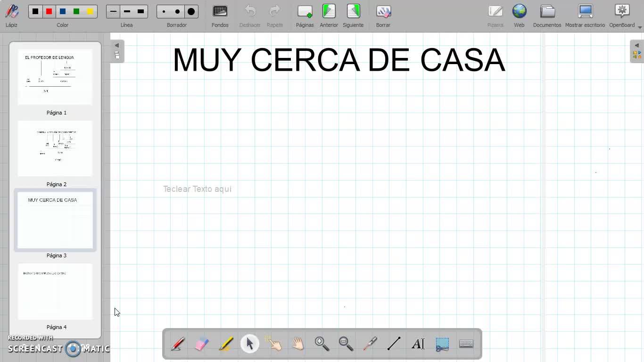Open Documentos mode
Image resolution: width=644 pixels, height=362 pixels.
click(547, 16)
